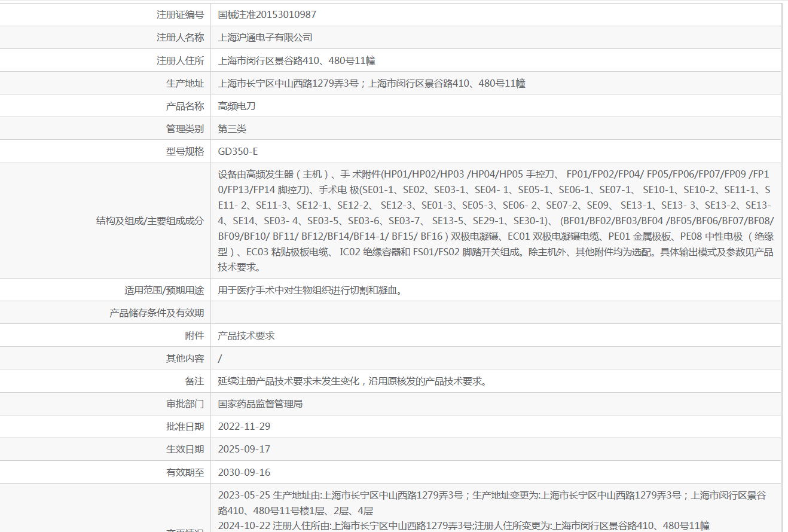788x532 pixels.
Task: Click the change entry dated 2024-10-22
Action: pyautogui.click(x=464, y=525)
